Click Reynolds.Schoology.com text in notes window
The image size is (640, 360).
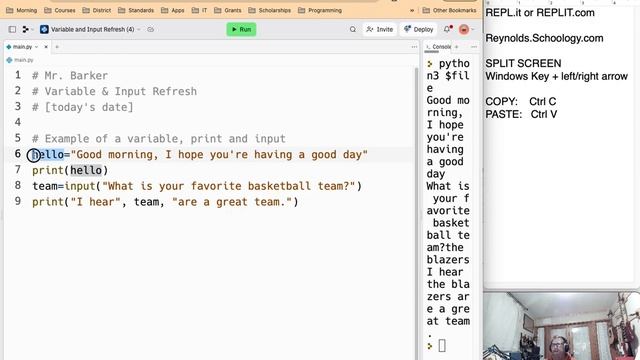(544, 38)
